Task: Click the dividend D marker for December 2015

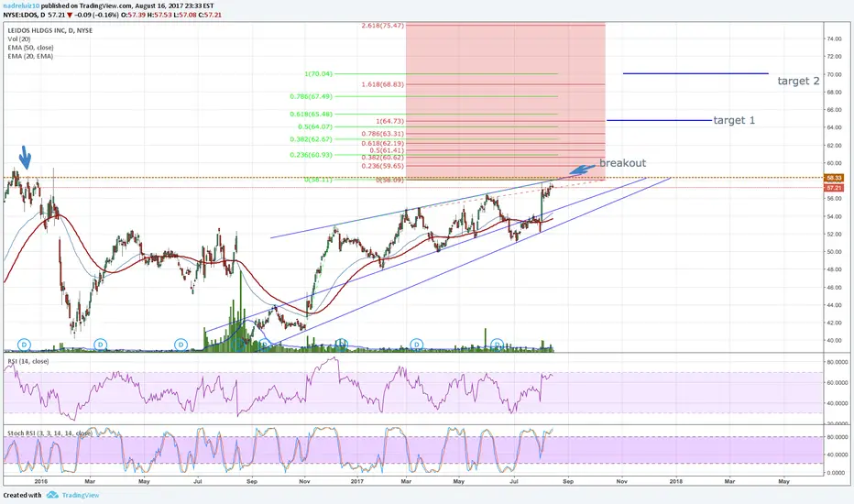Action: pos(24,345)
